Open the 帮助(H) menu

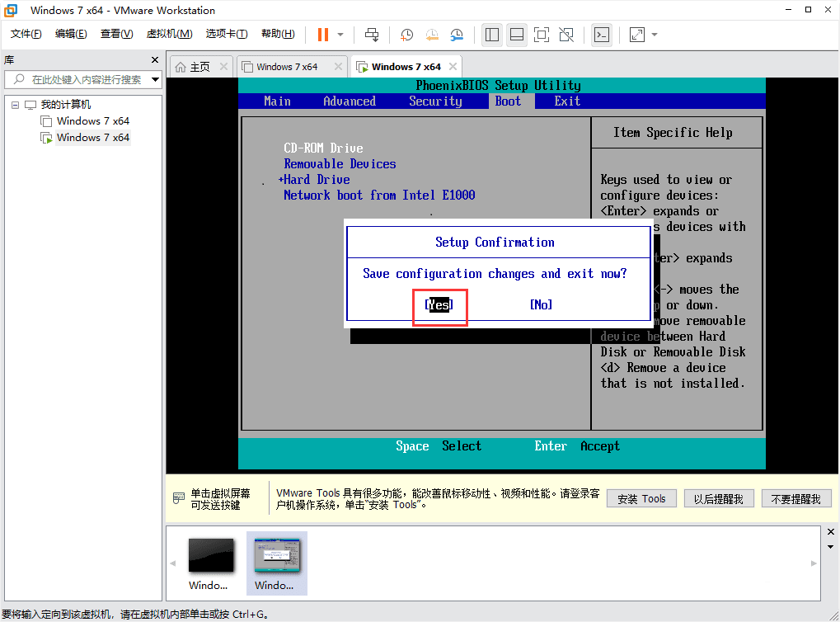coord(278,34)
